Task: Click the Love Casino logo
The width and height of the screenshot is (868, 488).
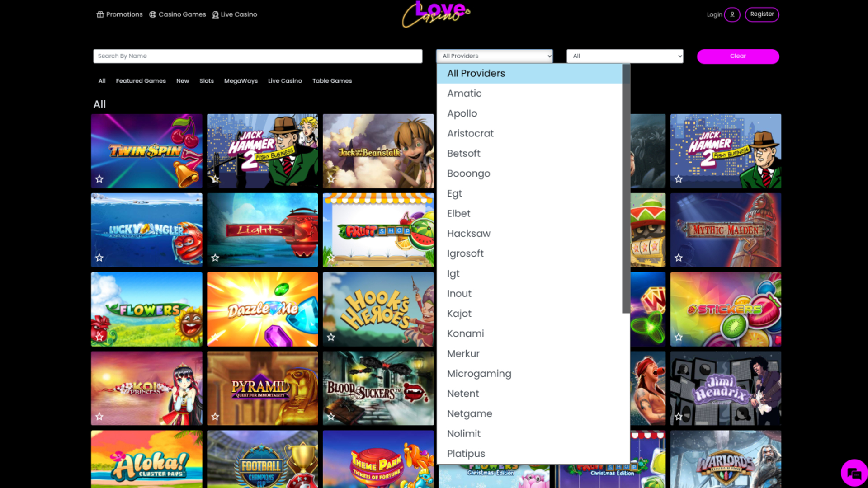Action: click(x=435, y=14)
